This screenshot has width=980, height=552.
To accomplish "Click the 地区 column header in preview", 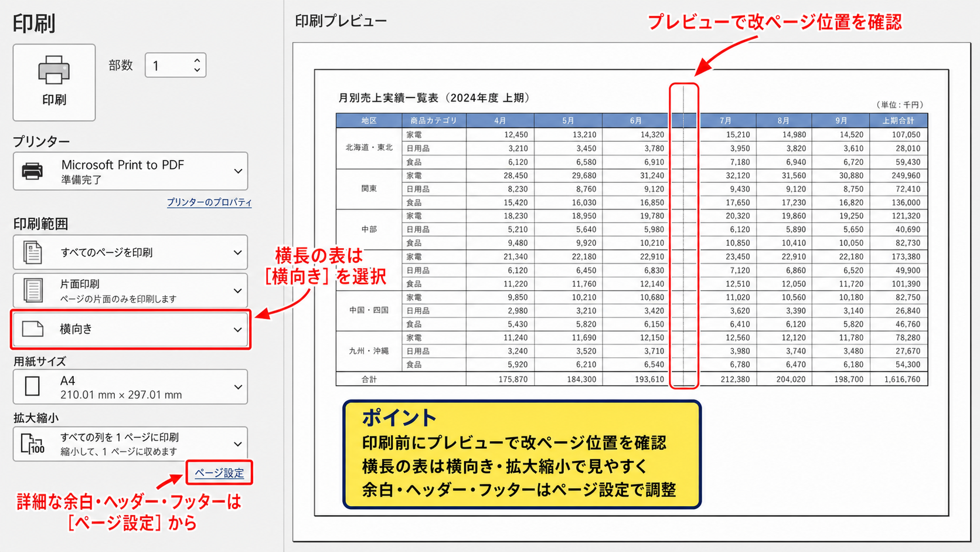I will tap(369, 121).
